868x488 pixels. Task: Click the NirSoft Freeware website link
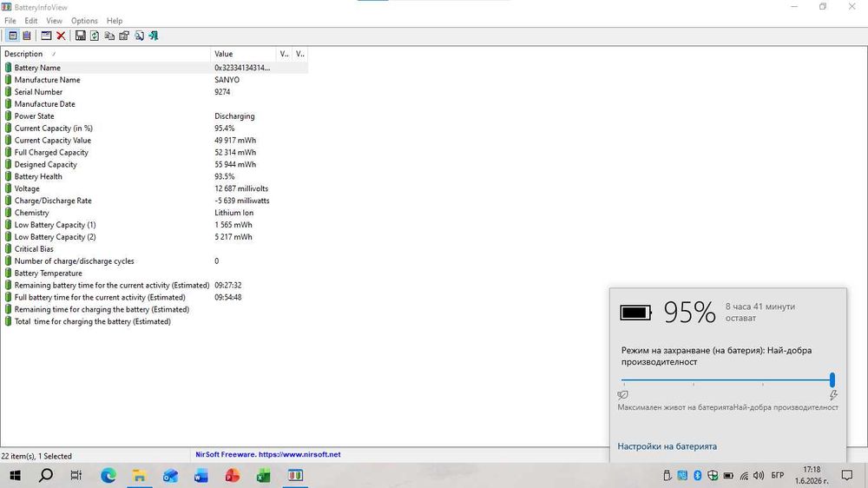pos(268,454)
